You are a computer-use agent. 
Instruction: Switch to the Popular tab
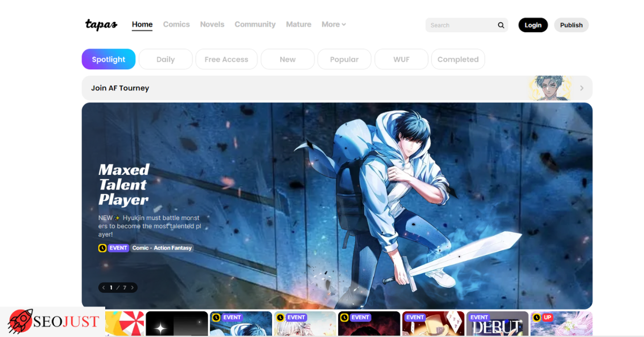pos(344,59)
